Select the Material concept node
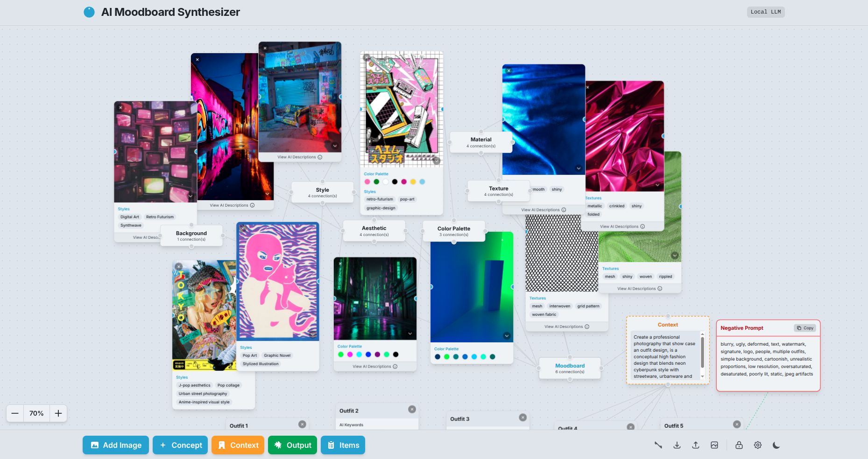The width and height of the screenshot is (868, 459). click(481, 142)
